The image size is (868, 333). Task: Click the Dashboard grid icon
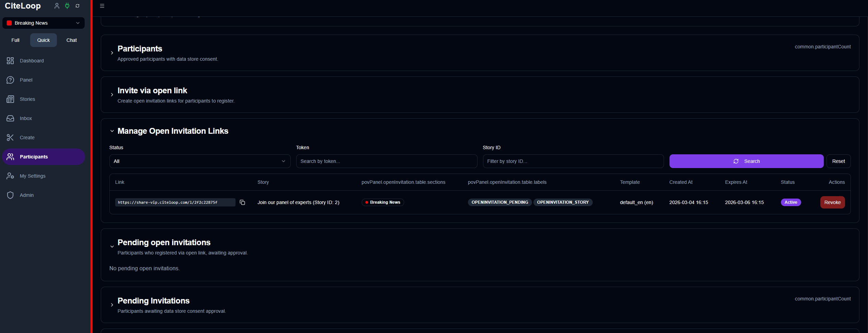(10, 61)
